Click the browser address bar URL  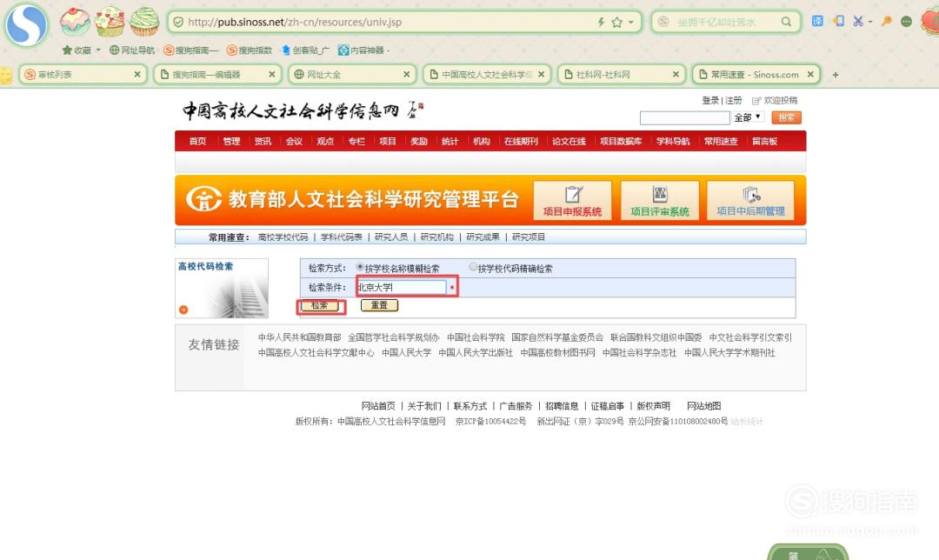[x=295, y=22]
